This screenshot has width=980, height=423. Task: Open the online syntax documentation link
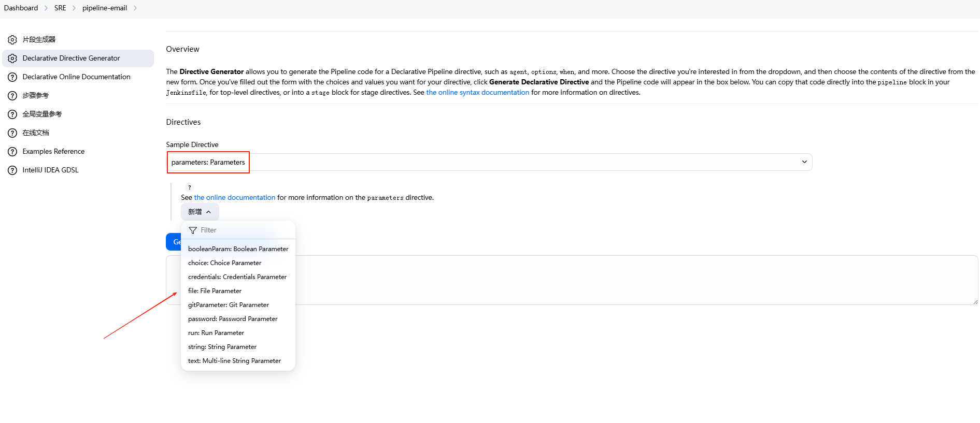(477, 93)
